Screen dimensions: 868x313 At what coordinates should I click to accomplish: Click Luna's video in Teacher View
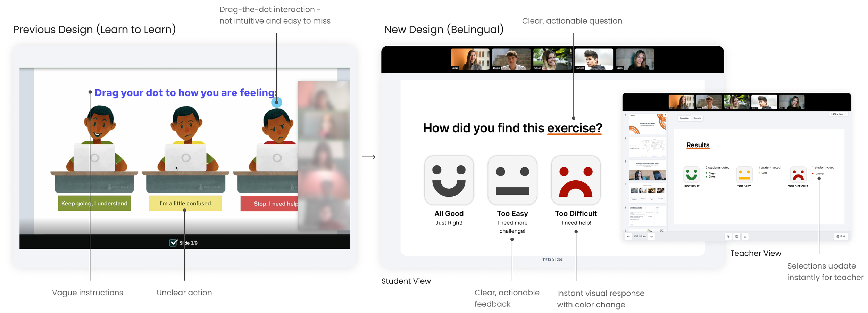[x=792, y=102]
